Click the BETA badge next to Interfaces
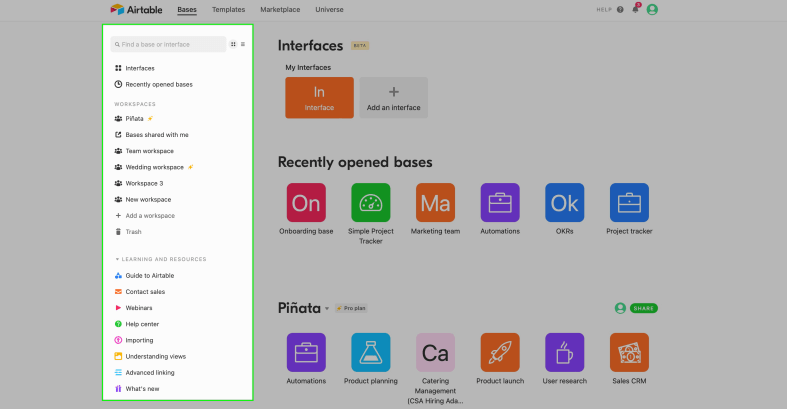This screenshot has height=409, width=787. 360,46
